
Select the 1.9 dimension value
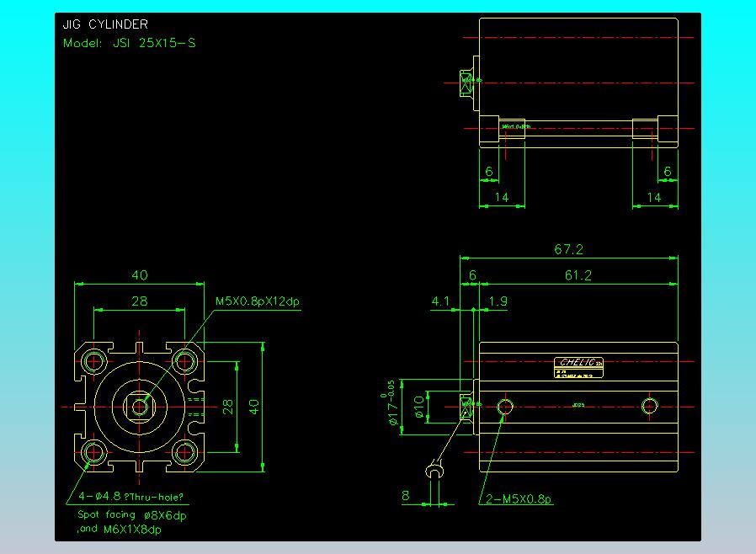pos(498,301)
